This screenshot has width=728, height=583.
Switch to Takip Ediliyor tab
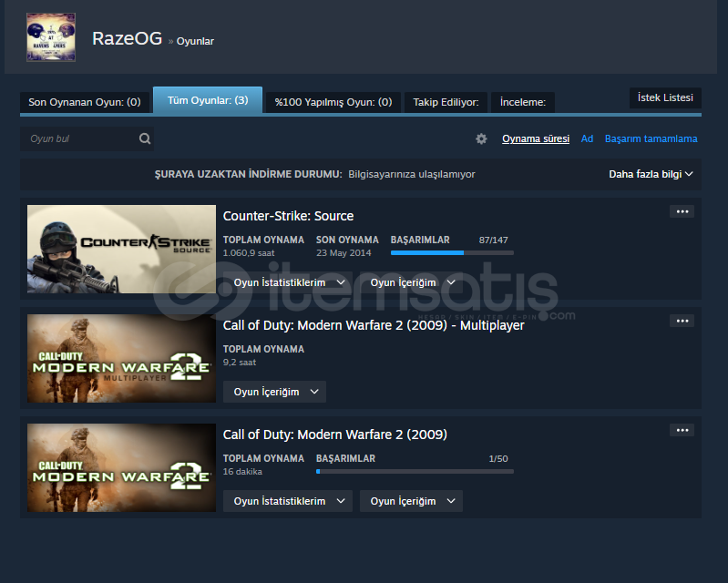tap(446, 102)
